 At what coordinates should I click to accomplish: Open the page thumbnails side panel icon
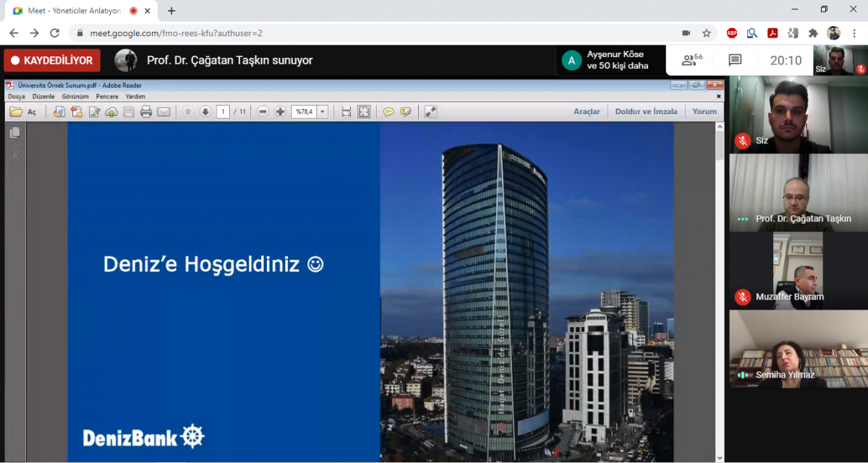pyautogui.click(x=14, y=132)
